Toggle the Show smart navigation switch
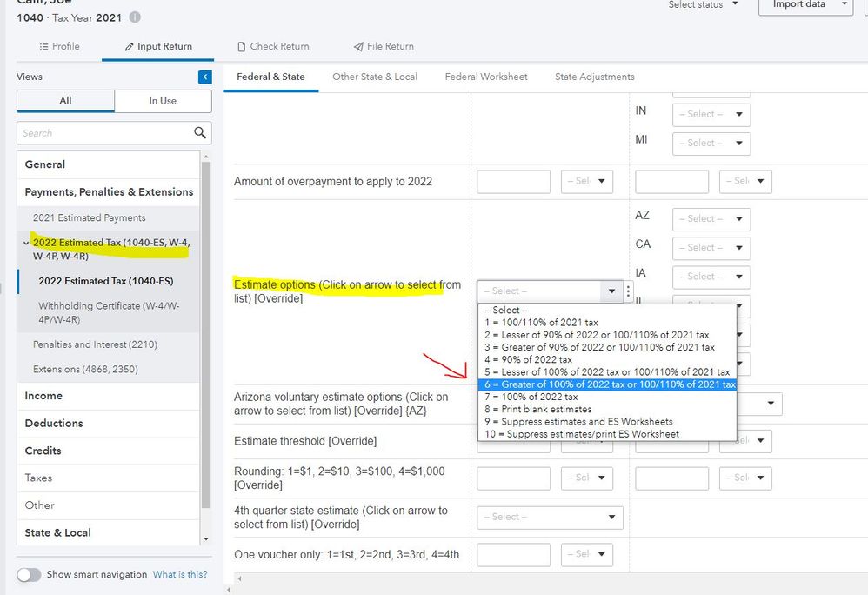The height and width of the screenshot is (595, 868). coord(29,574)
